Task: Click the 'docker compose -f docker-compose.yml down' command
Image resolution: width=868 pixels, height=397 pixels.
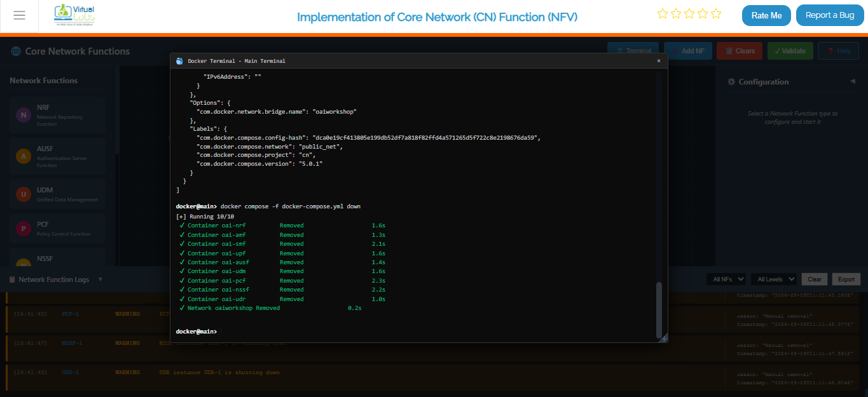Action: [x=291, y=207]
